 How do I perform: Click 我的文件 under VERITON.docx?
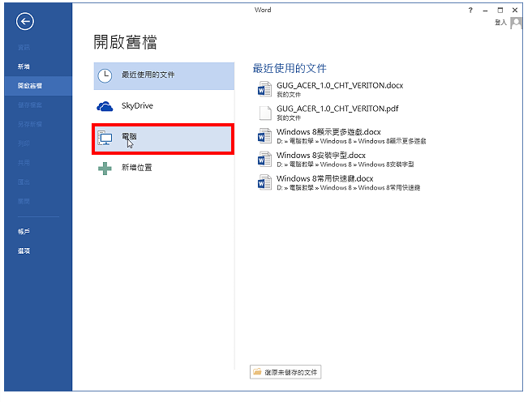(x=289, y=95)
